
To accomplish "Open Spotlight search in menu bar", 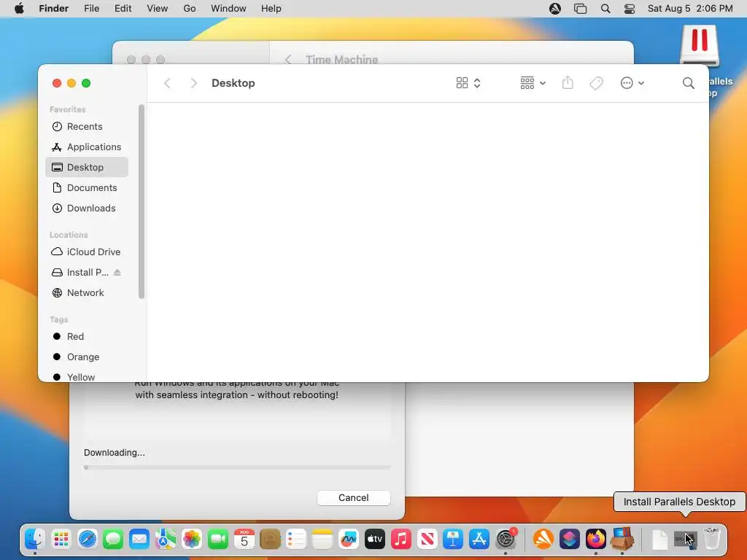I will pyautogui.click(x=605, y=9).
